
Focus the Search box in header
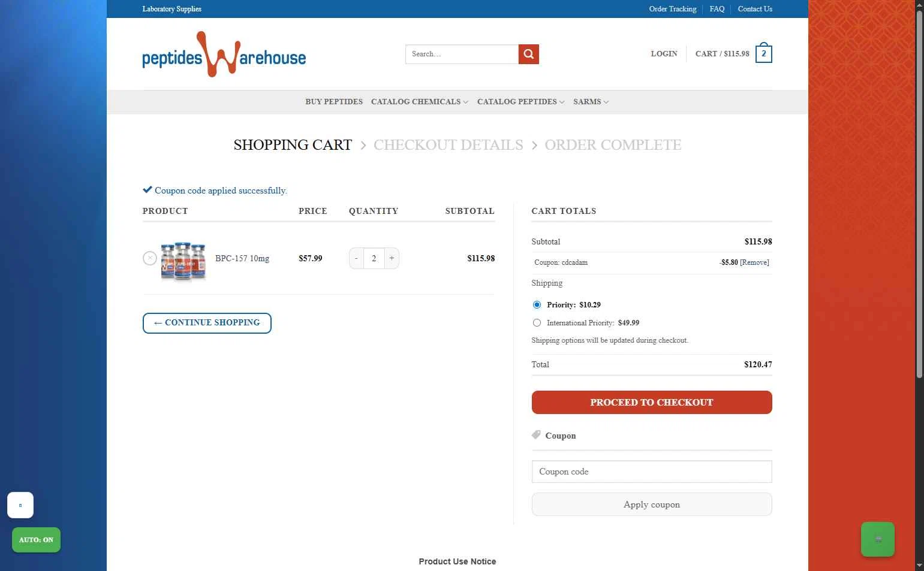[462, 54]
